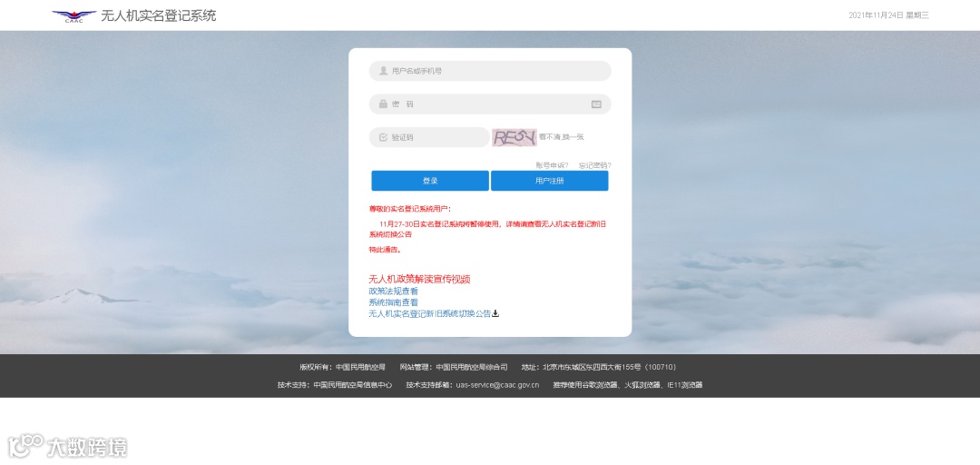Click the date text 2021年11月24日 星期三
This screenshot has height=465, width=980.
[888, 15]
